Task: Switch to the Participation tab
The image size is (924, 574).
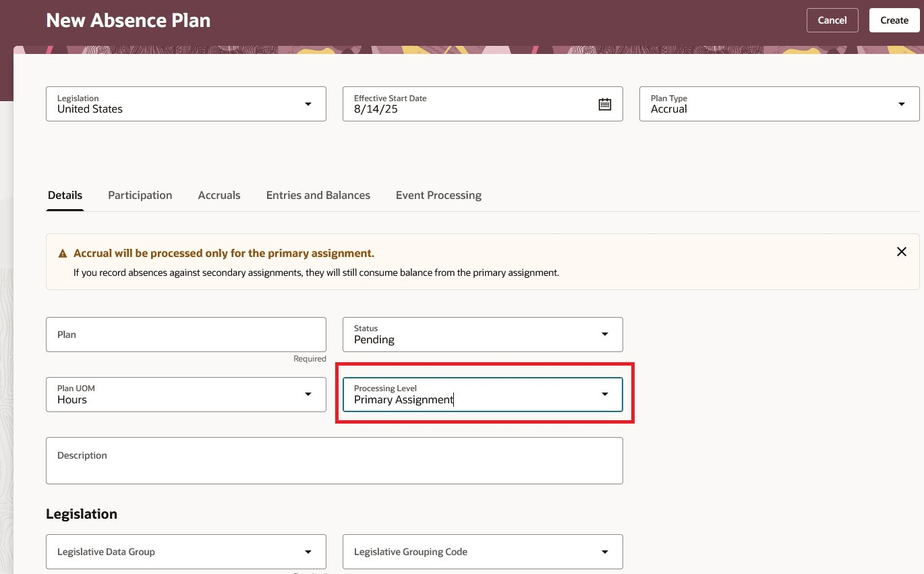Action: click(140, 195)
